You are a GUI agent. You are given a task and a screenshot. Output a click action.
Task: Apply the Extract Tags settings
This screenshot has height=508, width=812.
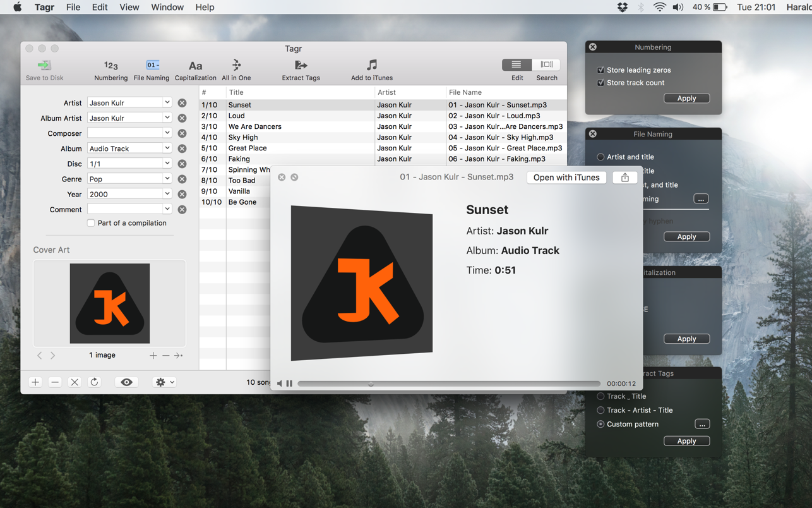686,441
